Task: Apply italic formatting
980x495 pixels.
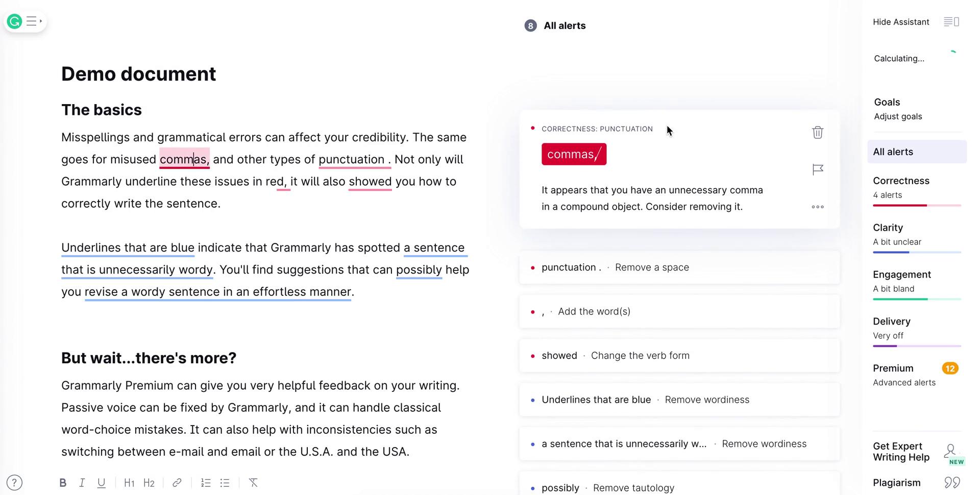Action: [x=82, y=483]
